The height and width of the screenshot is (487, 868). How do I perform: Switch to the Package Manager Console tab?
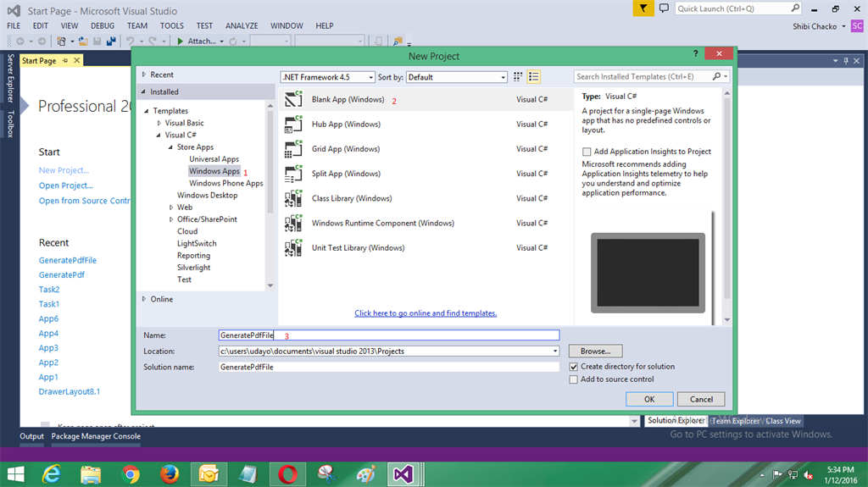point(96,436)
